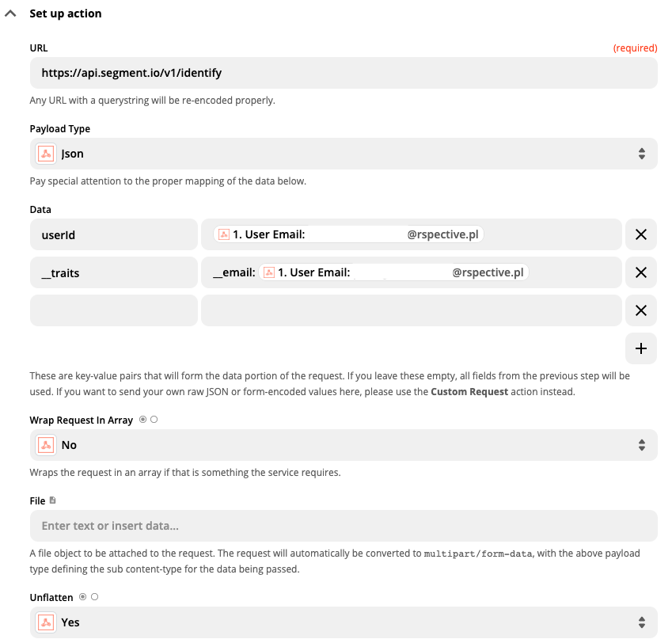
Task: Click the mapping icon inside the Unflatten field
Action: 45,622
